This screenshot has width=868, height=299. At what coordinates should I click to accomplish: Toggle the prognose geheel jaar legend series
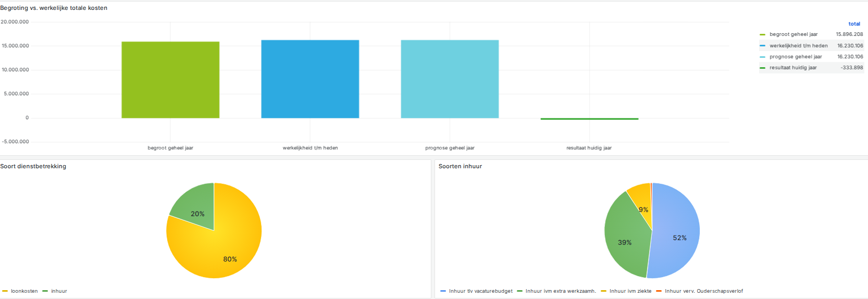(796, 57)
